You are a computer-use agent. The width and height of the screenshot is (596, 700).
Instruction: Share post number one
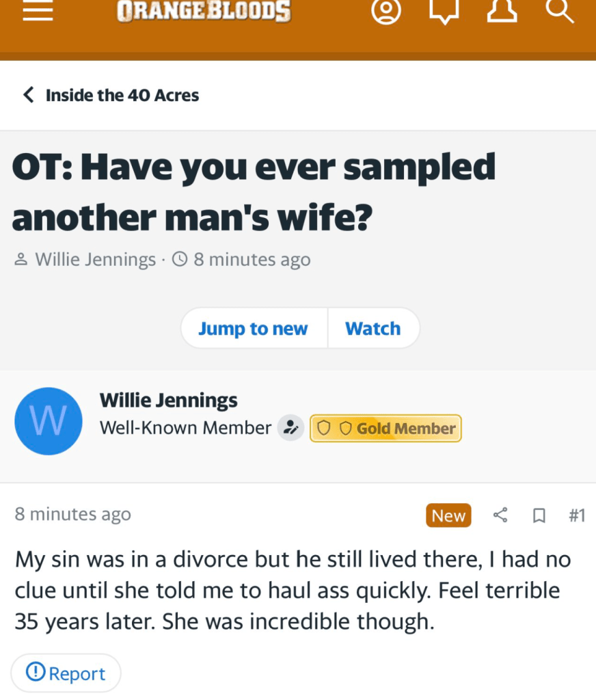(500, 515)
